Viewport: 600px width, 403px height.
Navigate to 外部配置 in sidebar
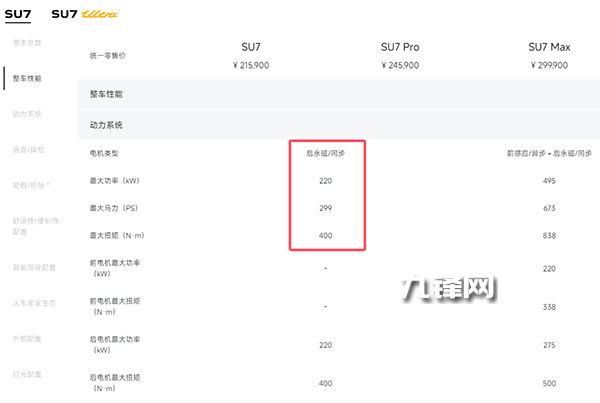pos(27,338)
